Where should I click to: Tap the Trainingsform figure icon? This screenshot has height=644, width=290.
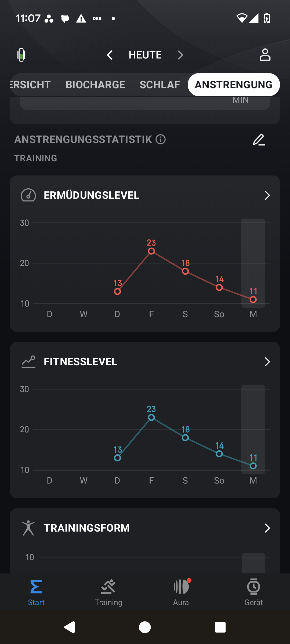(x=28, y=528)
